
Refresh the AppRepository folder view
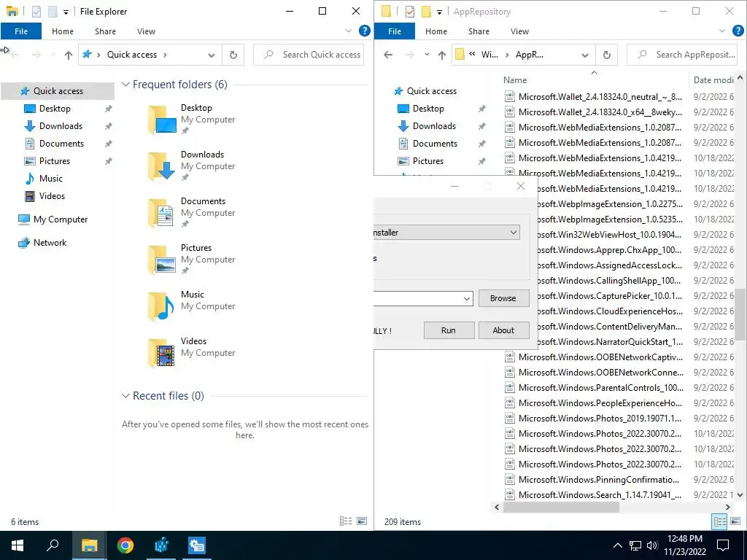coord(606,55)
